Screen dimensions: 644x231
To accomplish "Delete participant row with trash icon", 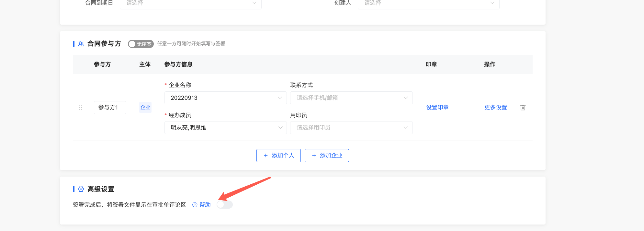I will point(523,108).
